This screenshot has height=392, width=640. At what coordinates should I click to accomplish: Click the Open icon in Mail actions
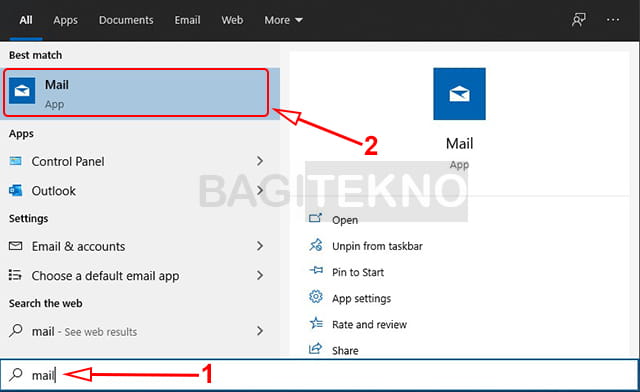pyautogui.click(x=316, y=218)
